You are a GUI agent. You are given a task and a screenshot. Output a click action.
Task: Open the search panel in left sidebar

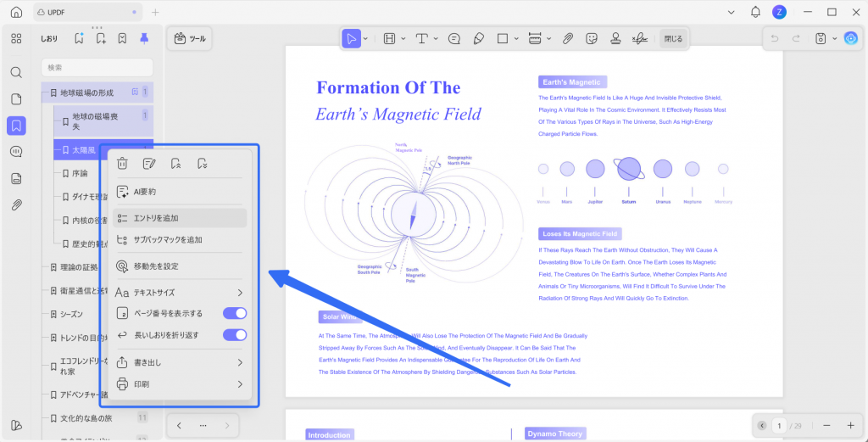pyautogui.click(x=17, y=73)
